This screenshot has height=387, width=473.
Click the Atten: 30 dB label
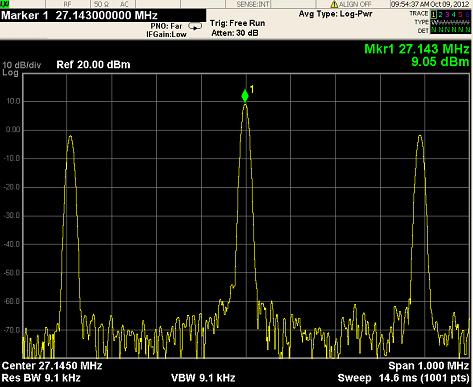coord(235,33)
